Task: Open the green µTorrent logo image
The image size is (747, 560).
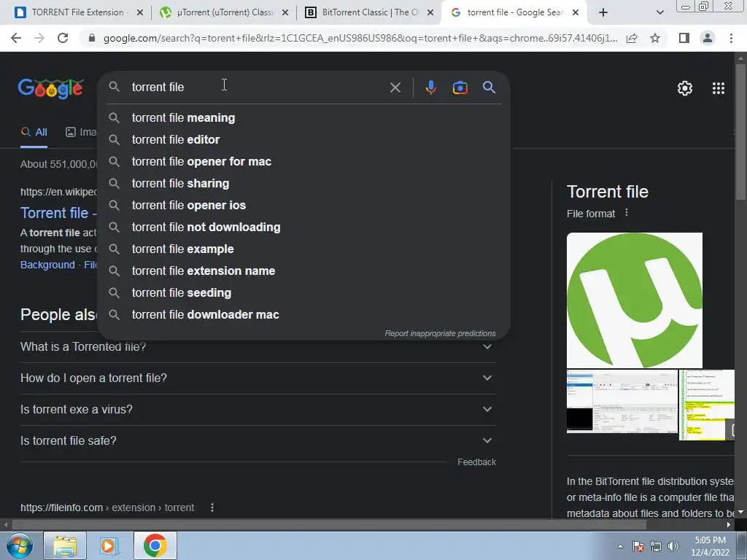Action: [634, 300]
